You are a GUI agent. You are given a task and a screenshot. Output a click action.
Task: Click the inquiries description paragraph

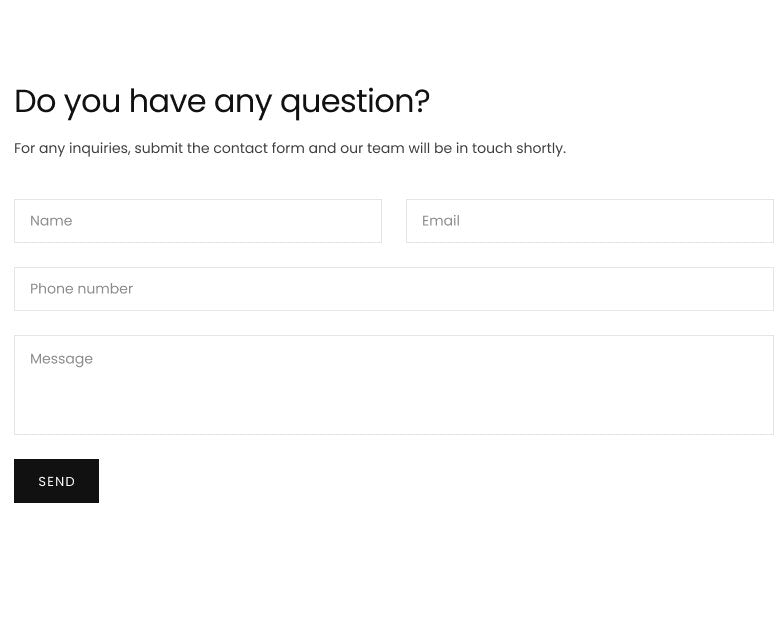290,148
